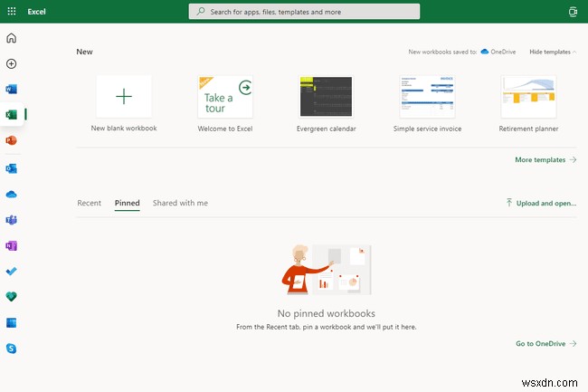The image size is (588, 392).
Task: Switch to Shared with me tab
Action: (x=180, y=203)
